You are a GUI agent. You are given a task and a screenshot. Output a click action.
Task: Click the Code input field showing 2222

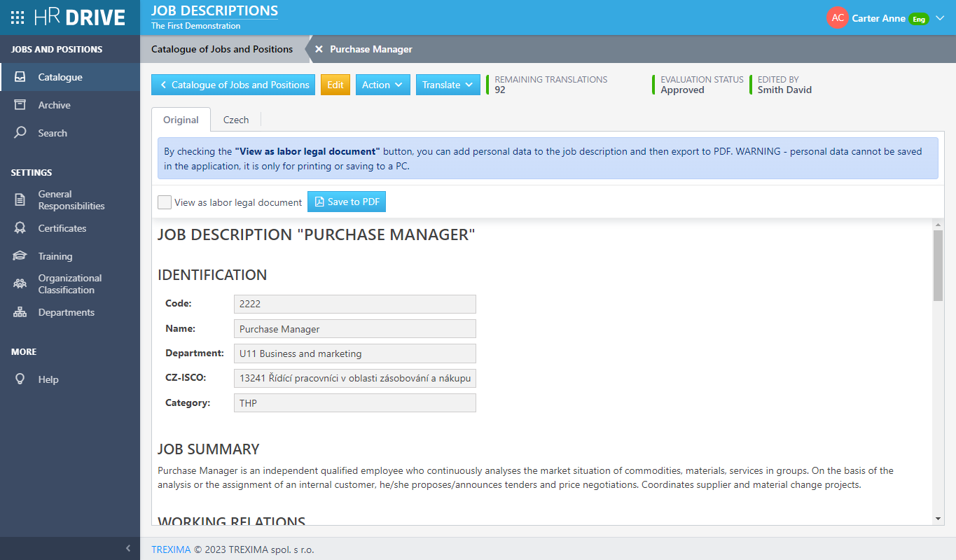pyautogui.click(x=354, y=304)
